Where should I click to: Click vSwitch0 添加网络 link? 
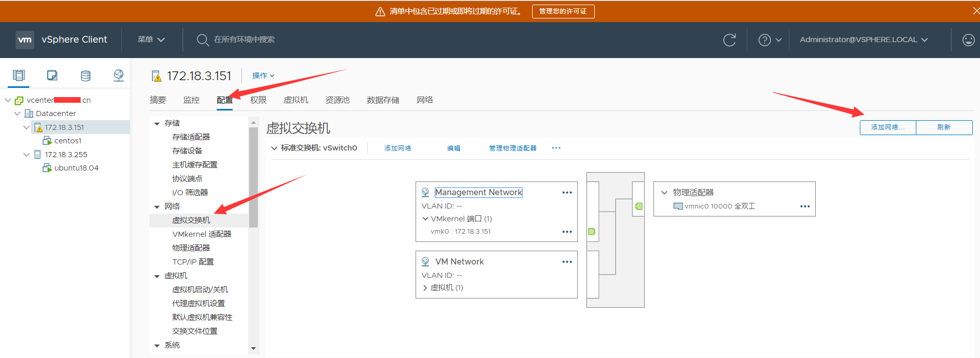398,148
